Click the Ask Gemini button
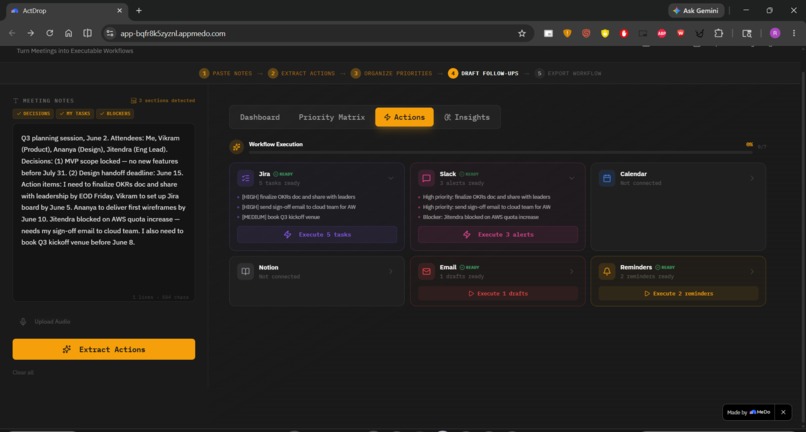This screenshot has width=806, height=432. tap(696, 10)
